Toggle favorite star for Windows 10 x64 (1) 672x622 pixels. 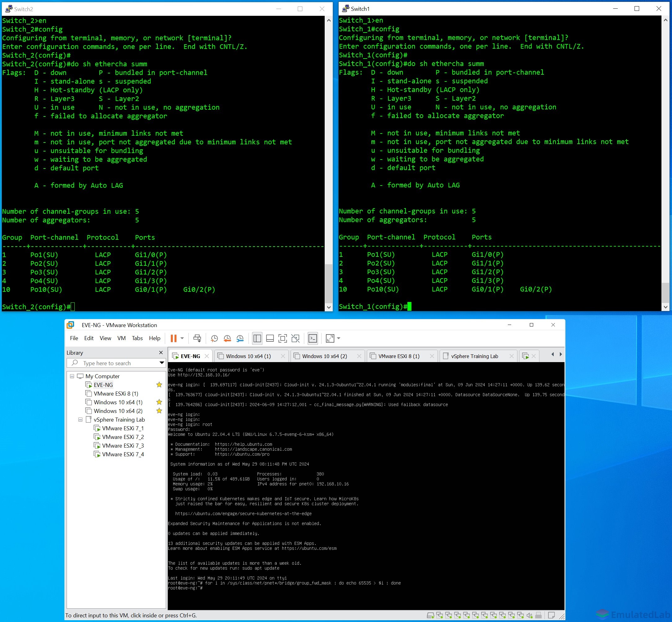pos(159,402)
